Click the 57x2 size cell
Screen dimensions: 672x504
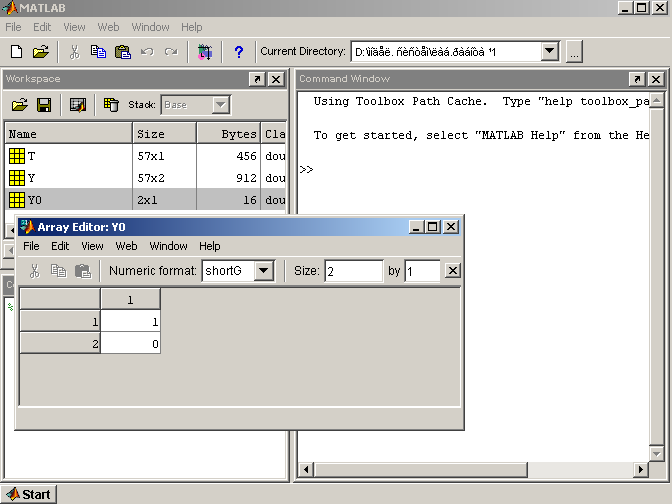tap(165, 178)
